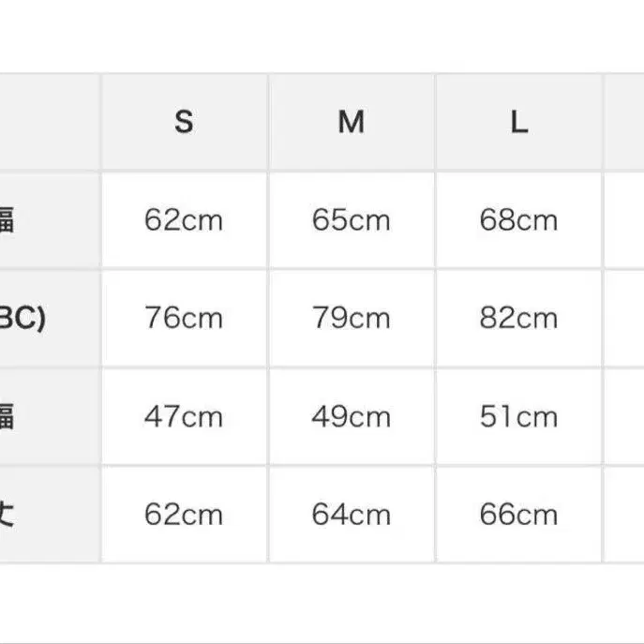Click the 68cm cell under L
The width and height of the screenshot is (644, 644).
[x=518, y=220]
